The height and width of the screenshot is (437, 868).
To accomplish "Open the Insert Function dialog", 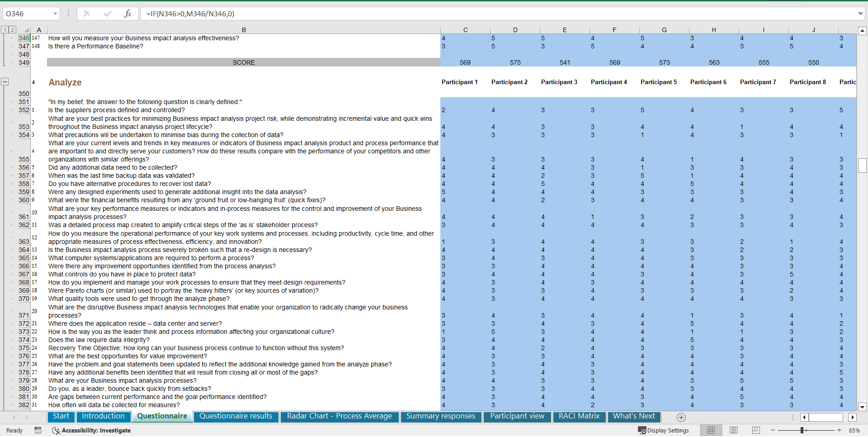I will click(x=128, y=14).
